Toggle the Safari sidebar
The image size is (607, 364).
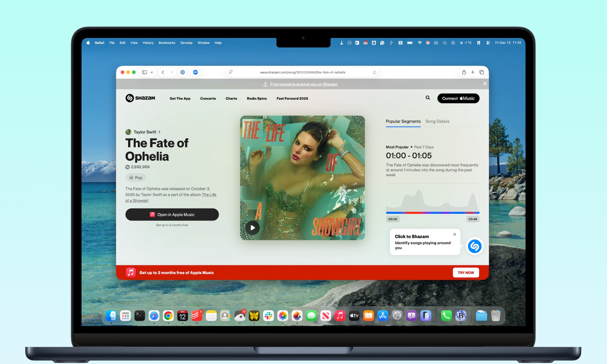[x=144, y=72]
